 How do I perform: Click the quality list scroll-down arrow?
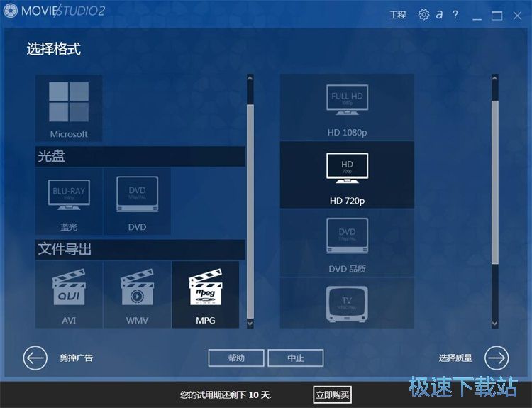494,324
